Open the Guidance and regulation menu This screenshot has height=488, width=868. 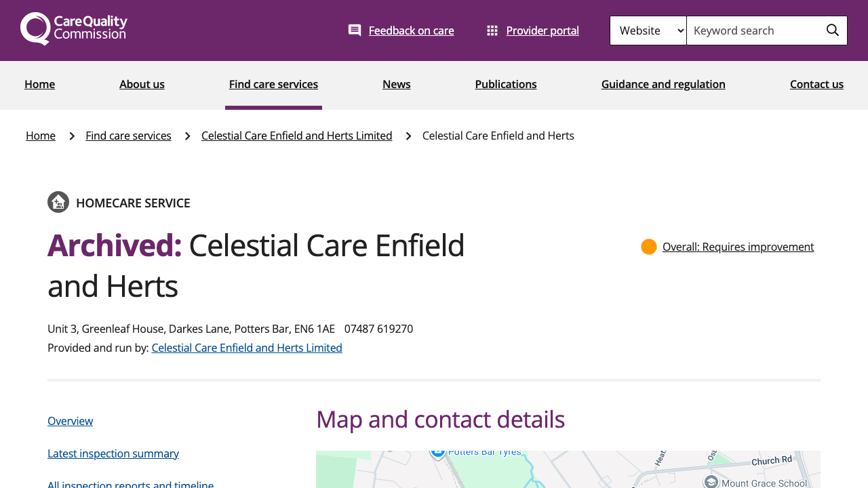(x=663, y=83)
